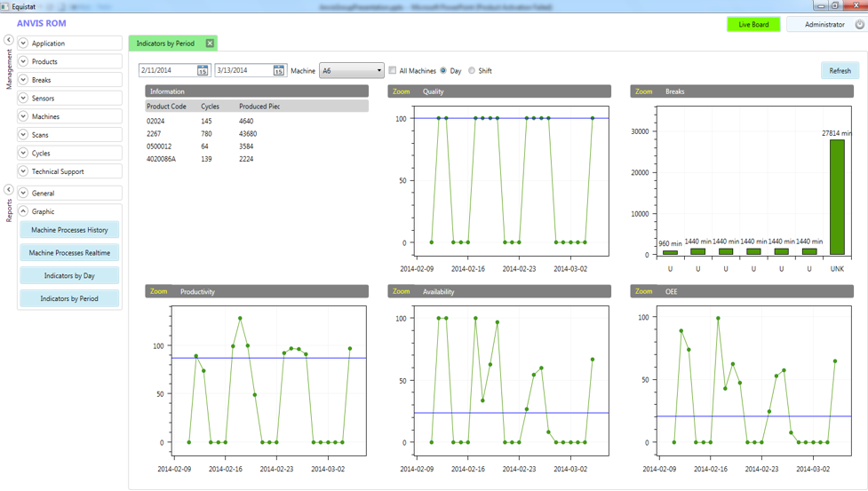
Task: Select the Day radio button
Action: 443,70
